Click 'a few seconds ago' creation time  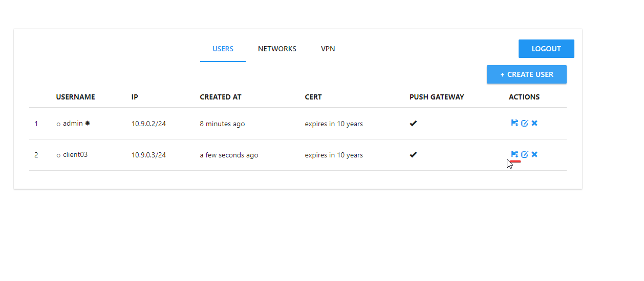(229, 155)
